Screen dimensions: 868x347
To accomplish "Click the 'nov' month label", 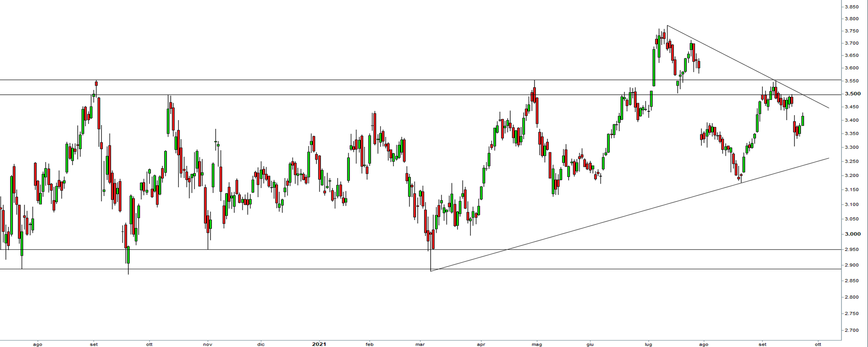I will click(207, 344).
